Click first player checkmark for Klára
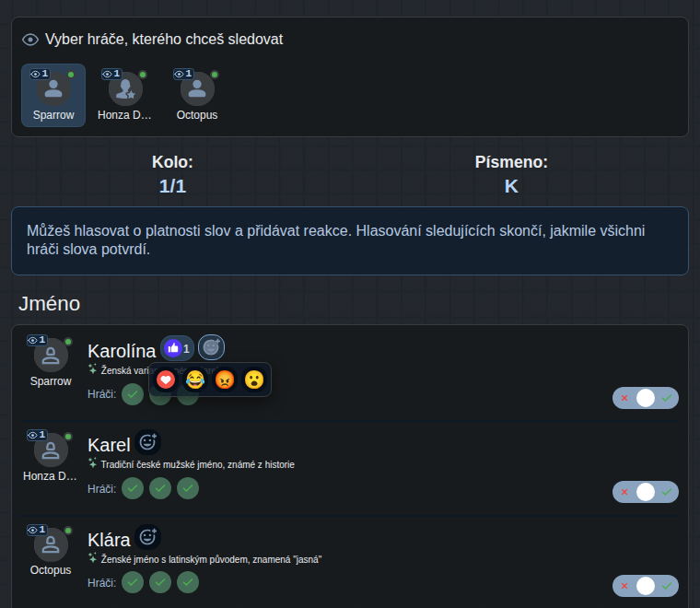 tap(133, 582)
